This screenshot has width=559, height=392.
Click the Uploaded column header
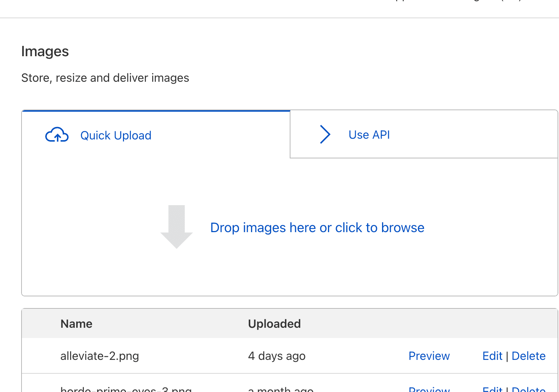point(274,324)
